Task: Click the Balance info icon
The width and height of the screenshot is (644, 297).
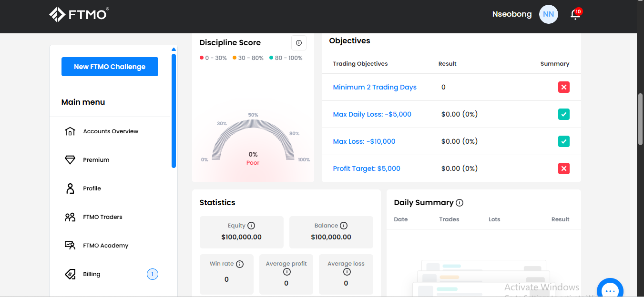Action: point(344,226)
